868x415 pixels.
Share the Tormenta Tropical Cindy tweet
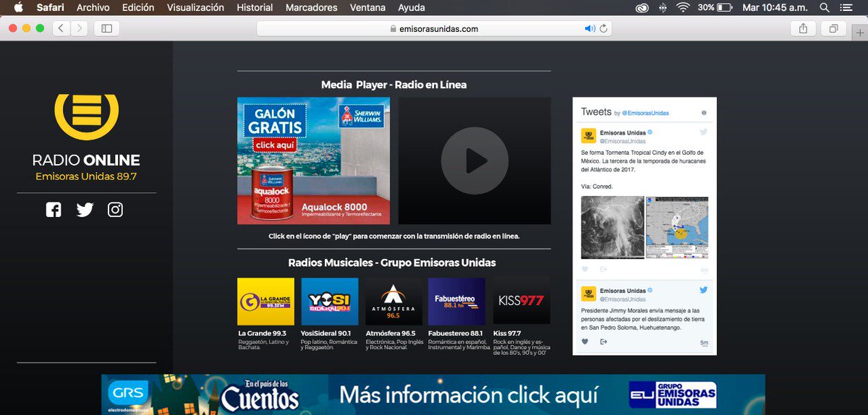click(603, 269)
